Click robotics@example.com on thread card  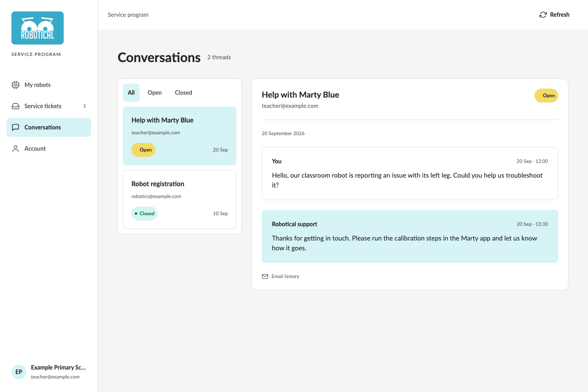point(156,196)
